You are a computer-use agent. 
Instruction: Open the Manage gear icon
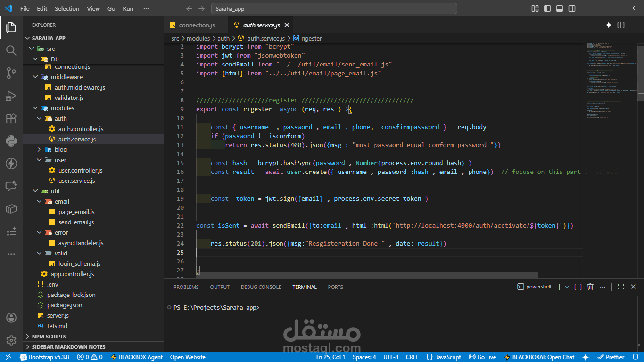pyautogui.click(x=11, y=340)
